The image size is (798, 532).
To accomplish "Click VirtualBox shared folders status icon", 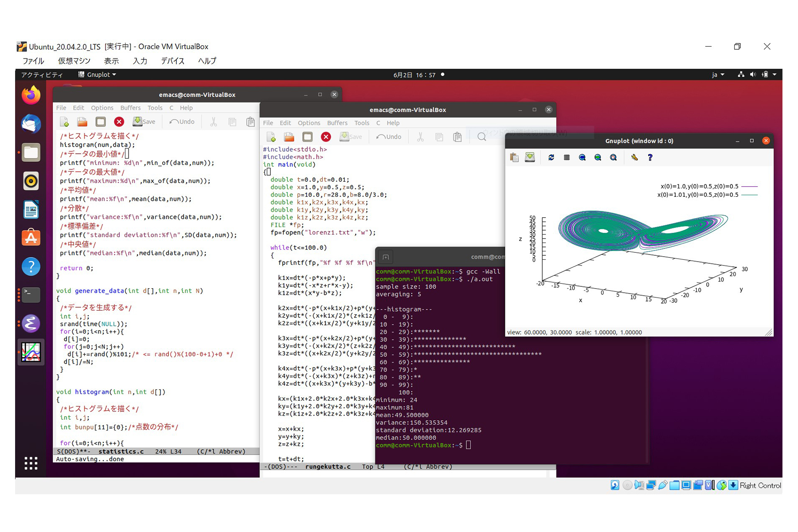I will [674, 485].
